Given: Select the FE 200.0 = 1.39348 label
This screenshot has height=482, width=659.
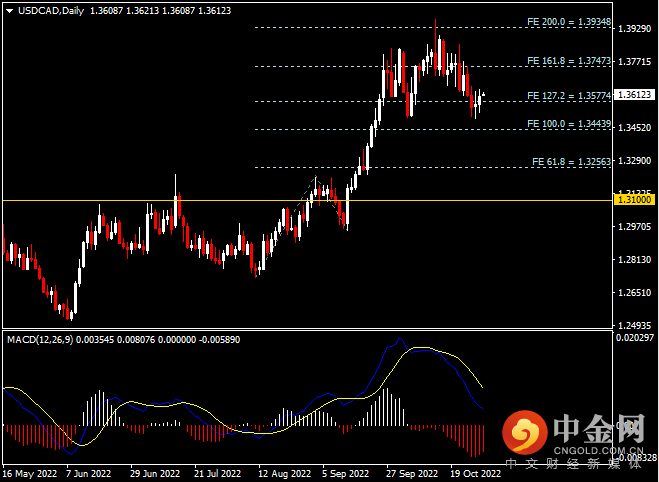Looking at the screenshot, I should (x=569, y=21).
